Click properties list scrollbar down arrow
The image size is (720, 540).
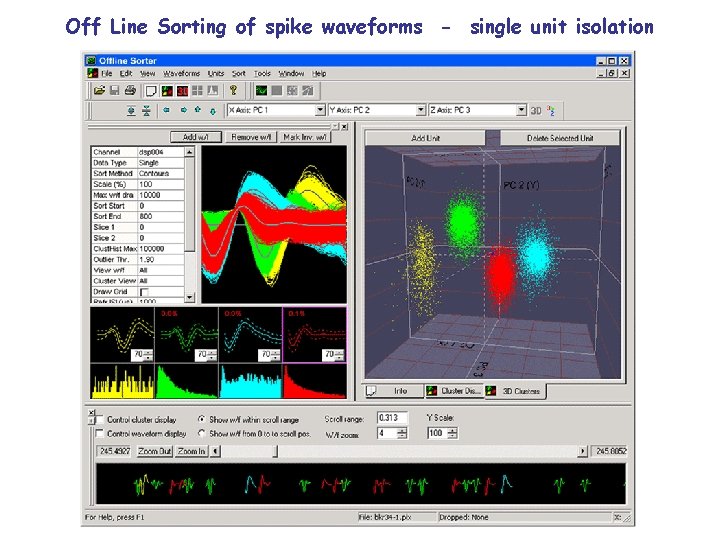pyautogui.click(x=190, y=298)
